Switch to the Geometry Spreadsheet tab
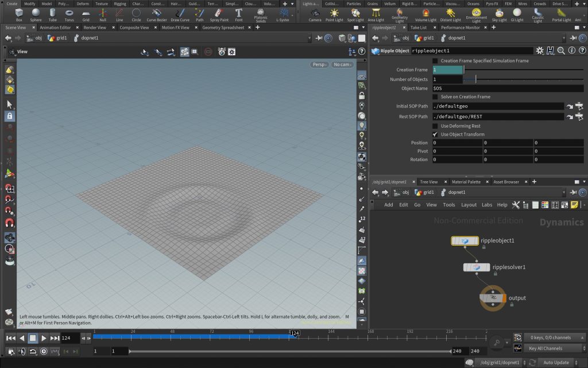The height and width of the screenshot is (368, 588). click(x=223, y=28)
